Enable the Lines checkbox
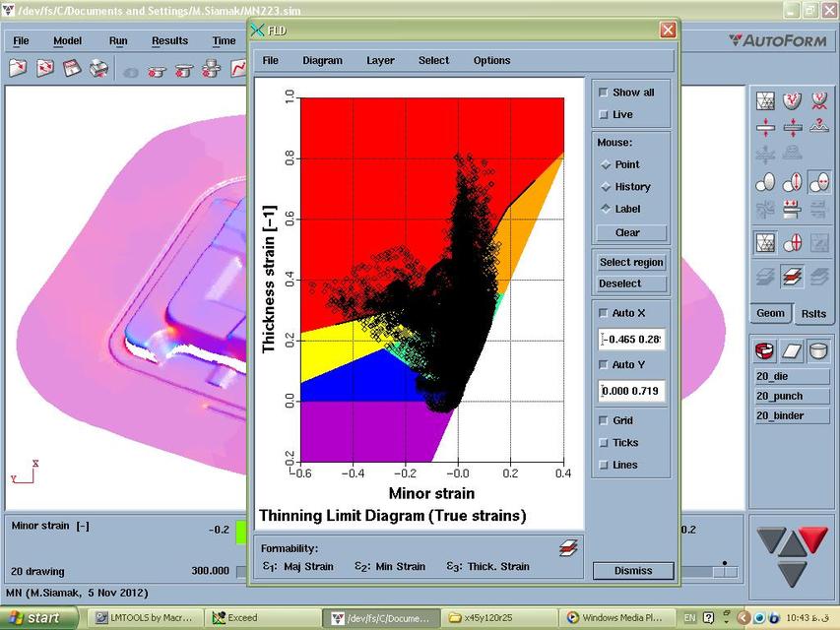 coord(604,465)
